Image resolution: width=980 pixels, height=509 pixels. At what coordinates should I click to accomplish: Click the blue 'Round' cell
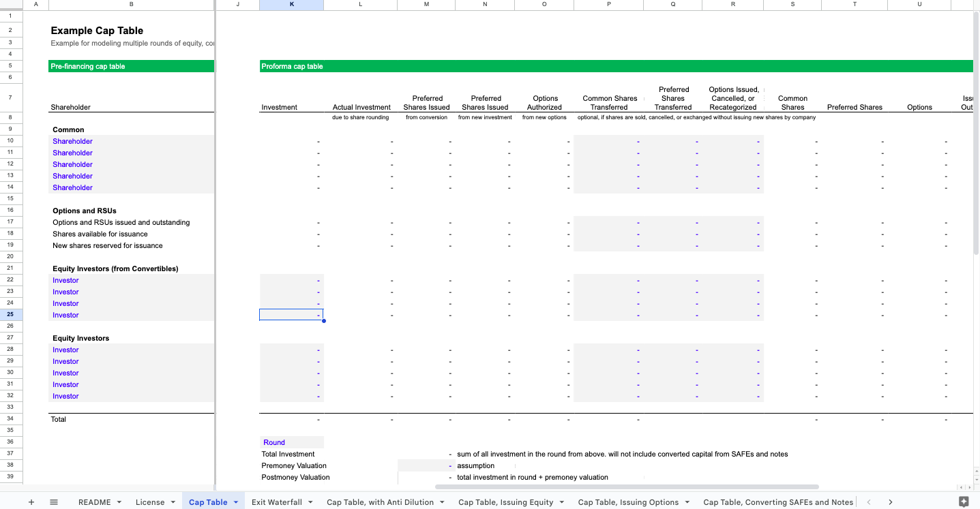[x=292, y=442]
